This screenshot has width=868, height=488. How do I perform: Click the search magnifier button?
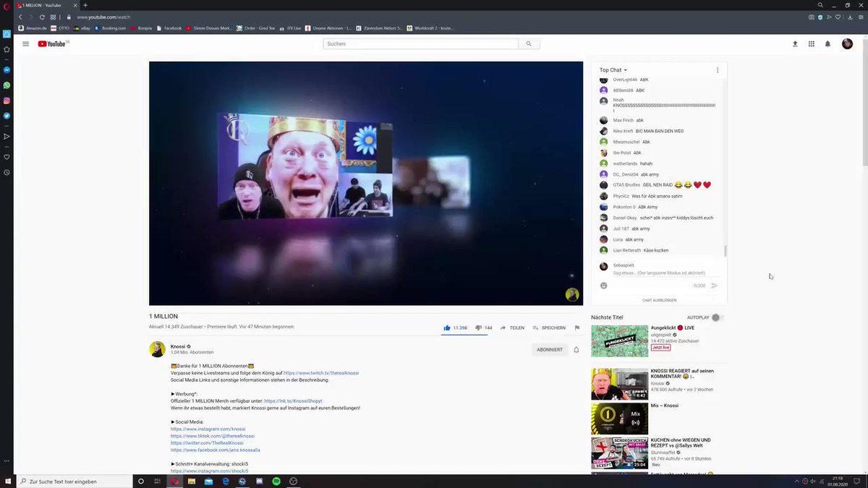(529, 44)
